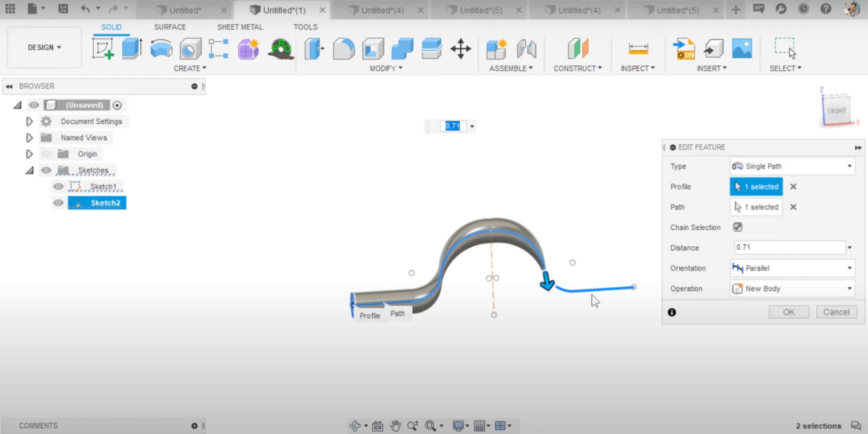Open the Orientation dropdown showing Parallel
Viewport: 868px width, 434px height.
[x=792, y=268]
